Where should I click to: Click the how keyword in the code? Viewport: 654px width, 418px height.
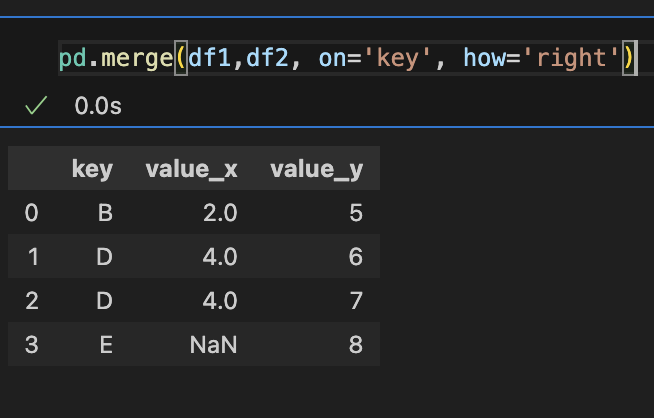click(485, 58)
